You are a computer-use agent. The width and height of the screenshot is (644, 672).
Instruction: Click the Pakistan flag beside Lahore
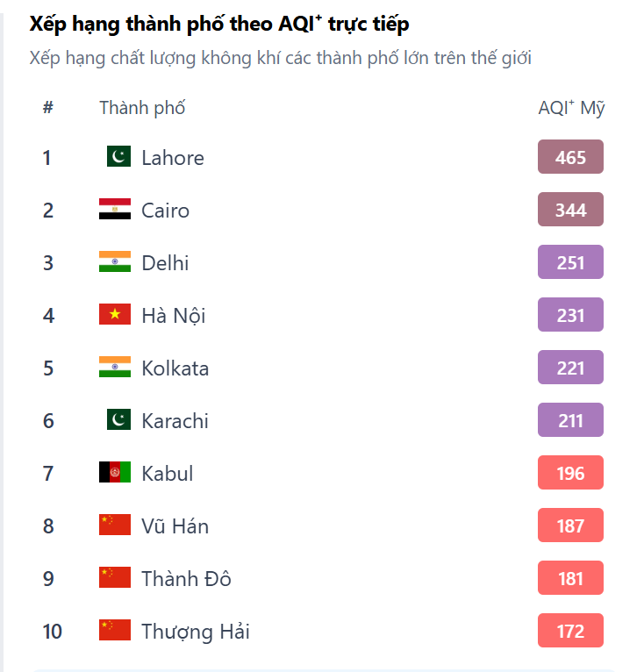tap(118, 157)
